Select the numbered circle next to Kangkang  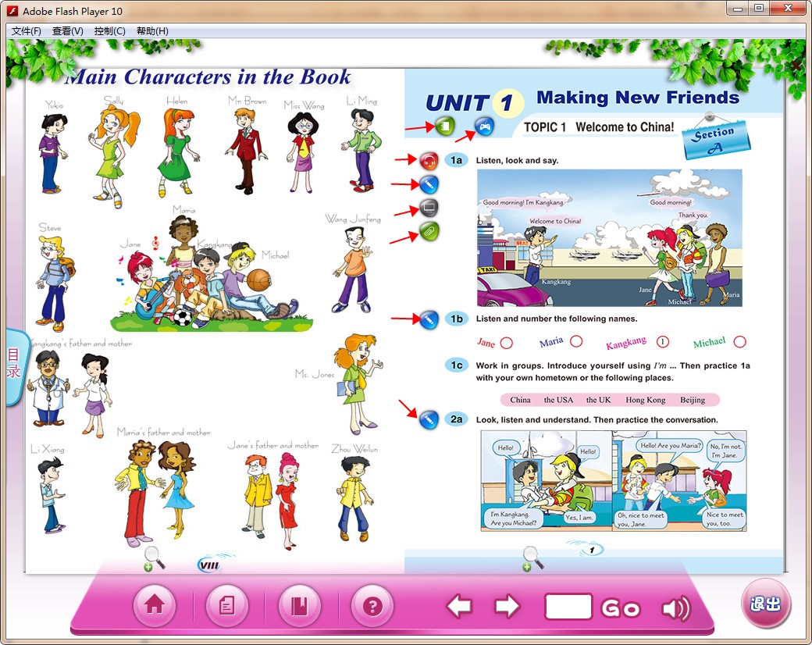click(x=663, y=342)
